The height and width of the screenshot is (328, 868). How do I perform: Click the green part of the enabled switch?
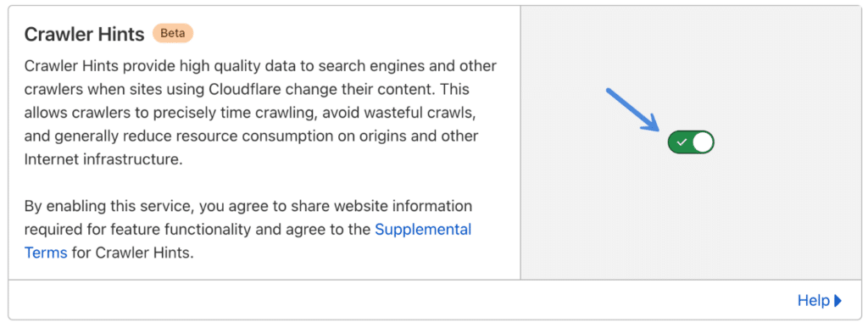pyautogui.click(x=680, y=142)
